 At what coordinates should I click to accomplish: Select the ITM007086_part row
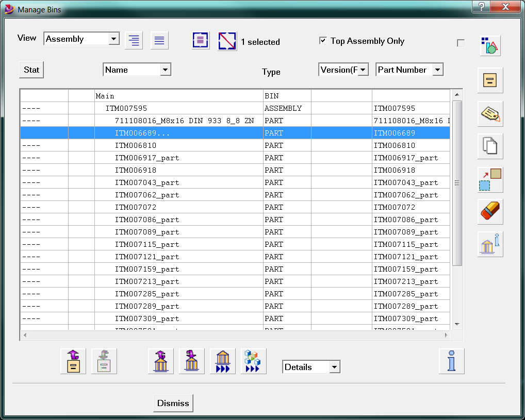point(235,220)
